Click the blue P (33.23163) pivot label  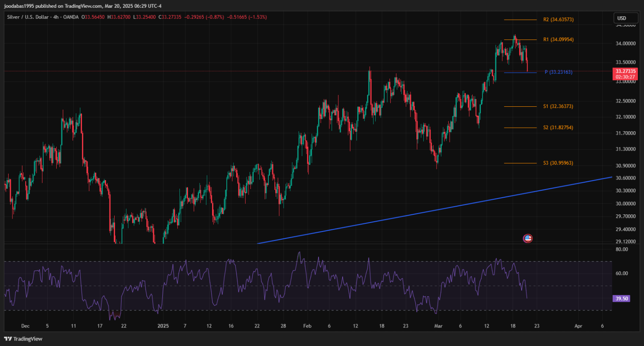coord(558,72)
